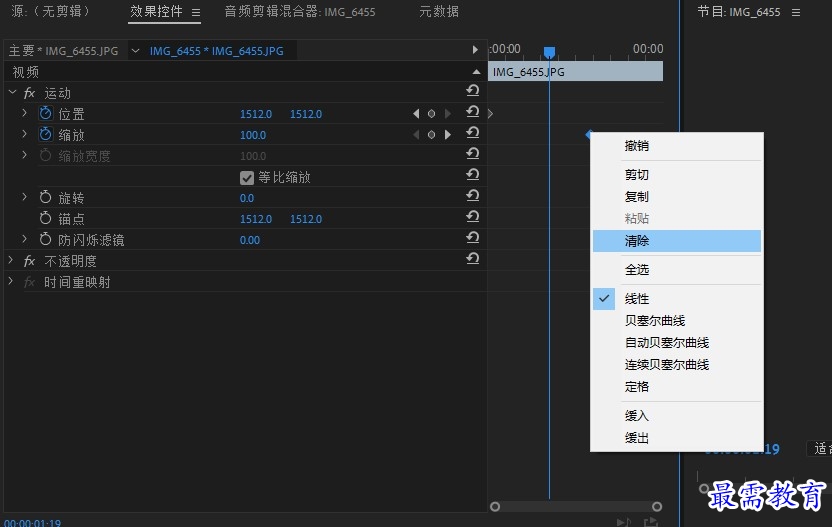Expand 位置 property
This screenshot has width=832, height=527.
coord(24,113)
